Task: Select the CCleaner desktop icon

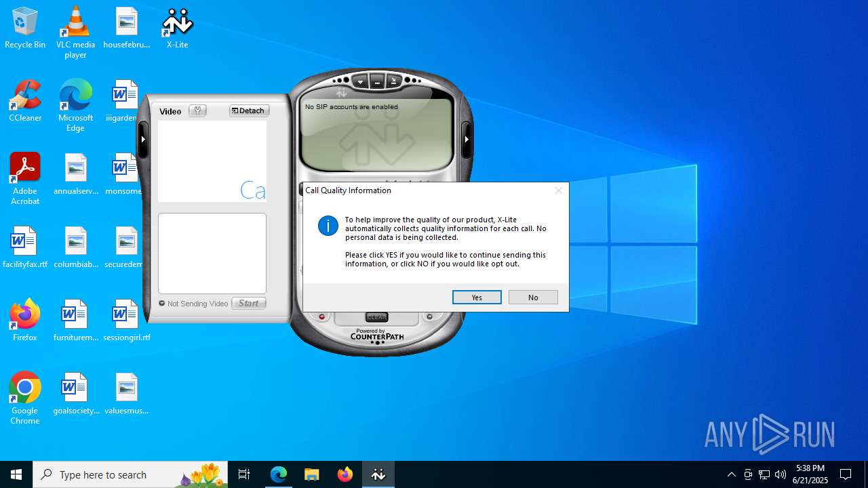Action: pos(25,102)
